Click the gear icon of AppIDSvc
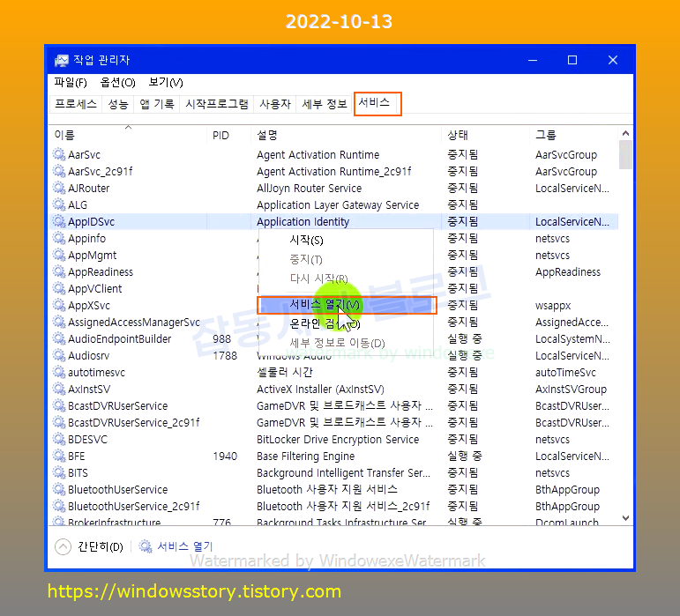This screenshot has height=616, width=680. [x=59, y=221]
